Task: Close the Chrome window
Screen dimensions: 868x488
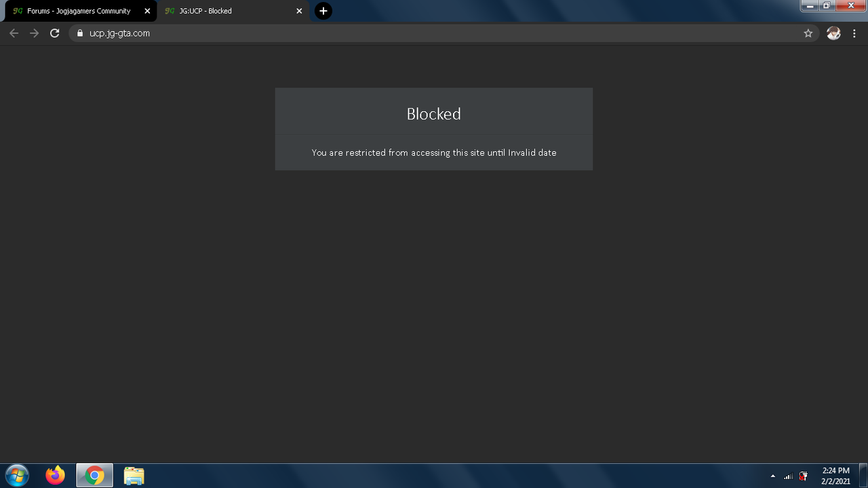Action: 851,5
